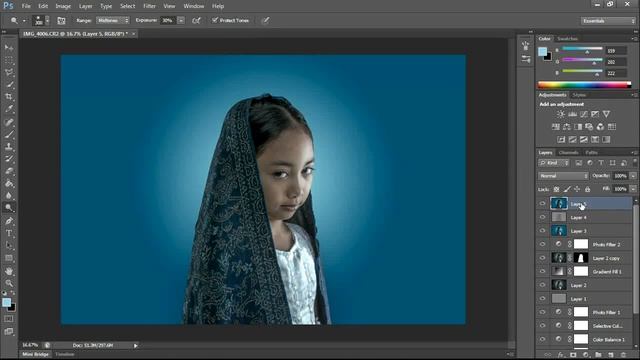The image size is (640, 360).
Task: Hide Layer 4 visibility
Action: coord(542,217)
